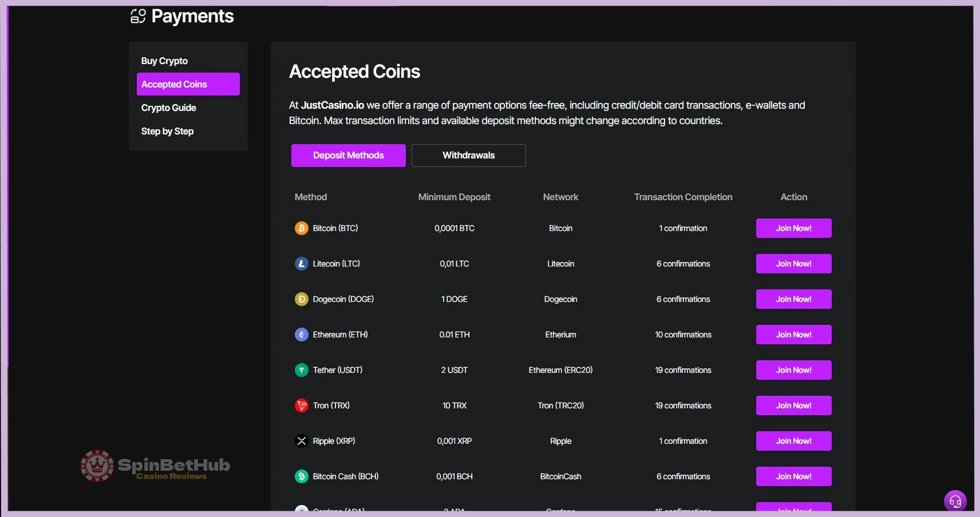This screenshot has height=517, width=980.
Task: Click the Bitcoin Cash (BCH) method label
Action: tap(346, 476)
